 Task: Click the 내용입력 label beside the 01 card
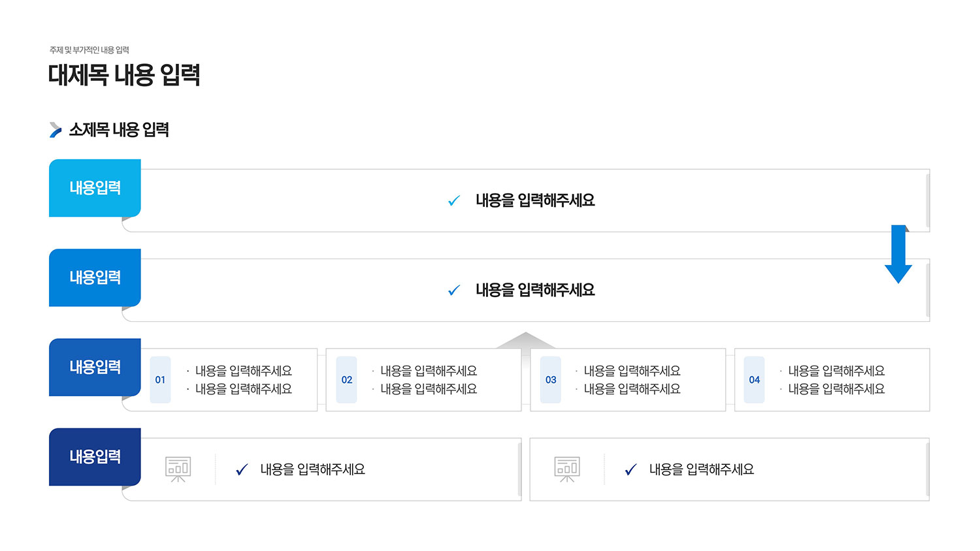pos(95,367)
